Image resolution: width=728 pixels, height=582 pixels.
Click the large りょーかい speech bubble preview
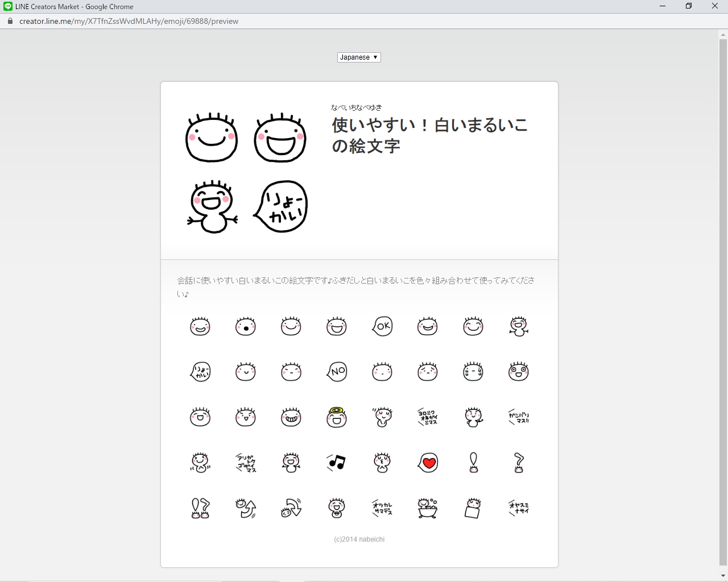click(x=280, y=206)
